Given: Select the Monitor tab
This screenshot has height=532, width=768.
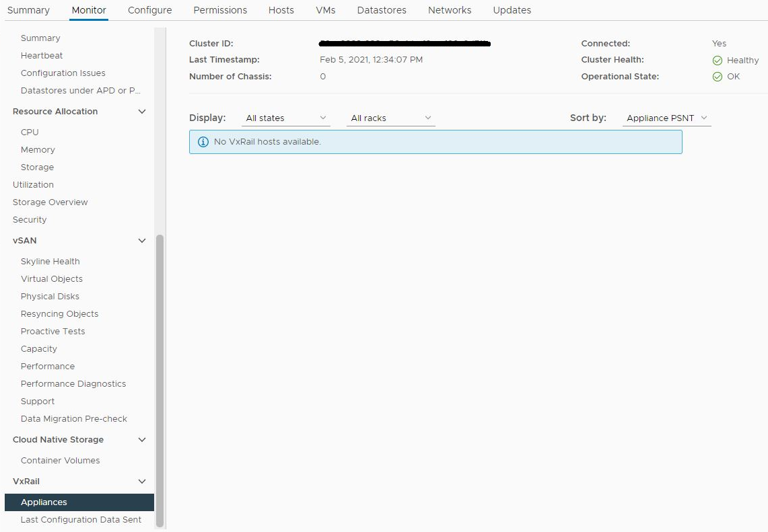Looking at the screenshot, I should (x=89, y=10).
